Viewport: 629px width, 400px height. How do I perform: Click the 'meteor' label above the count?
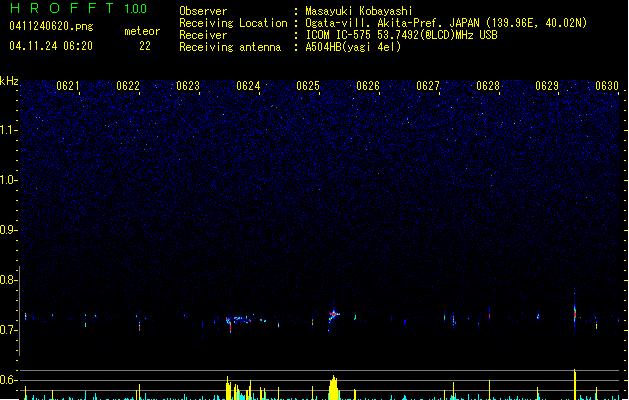pyautogui.click(x=142, y=31)
